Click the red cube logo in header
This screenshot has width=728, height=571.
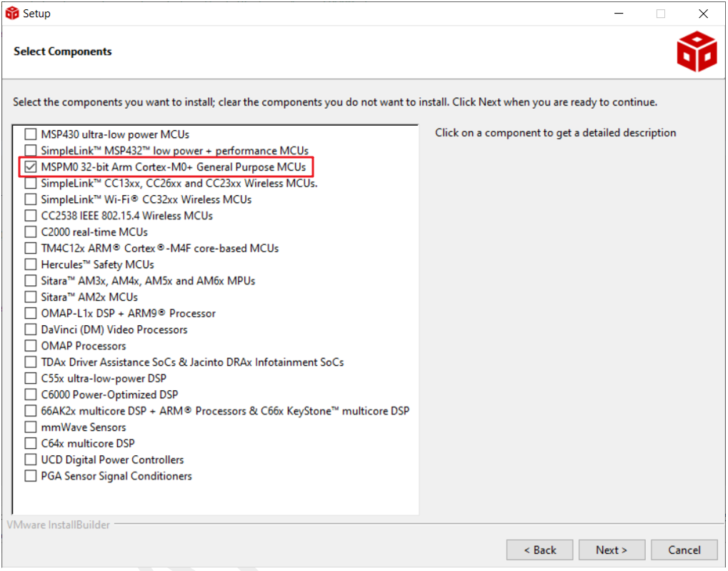696,51
